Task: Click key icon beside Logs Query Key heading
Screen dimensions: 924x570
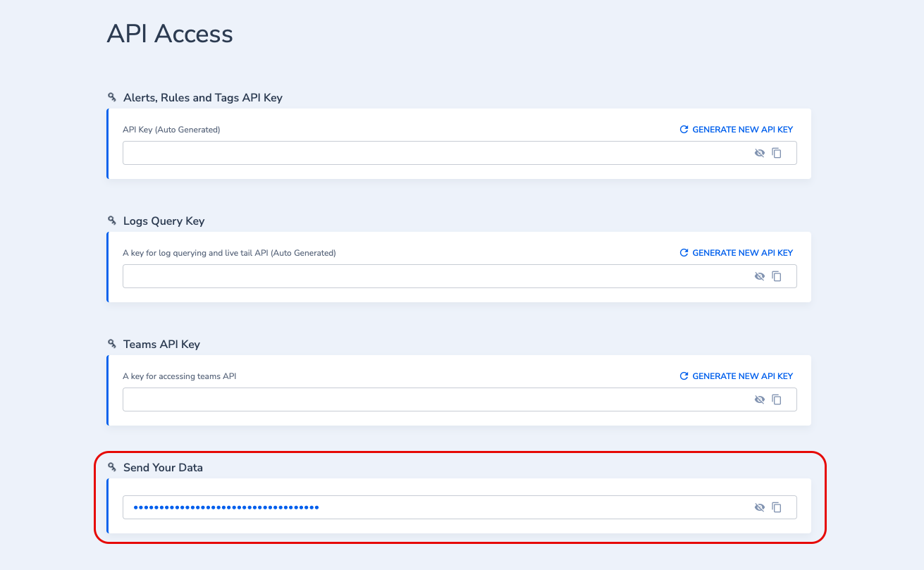Action: [x=111, y=221]
